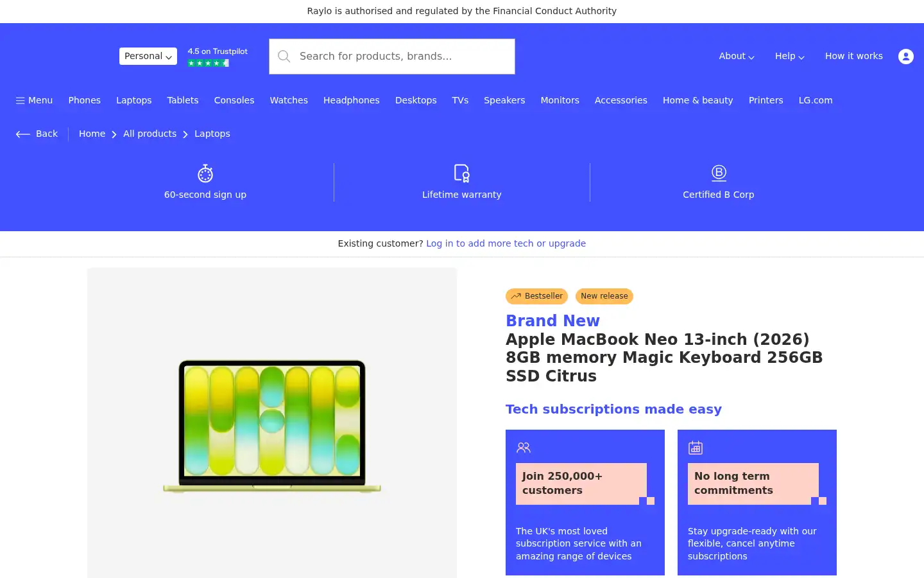
Task: Open the Tablets category
Action: pyautogui.click(x=183, y=100)
